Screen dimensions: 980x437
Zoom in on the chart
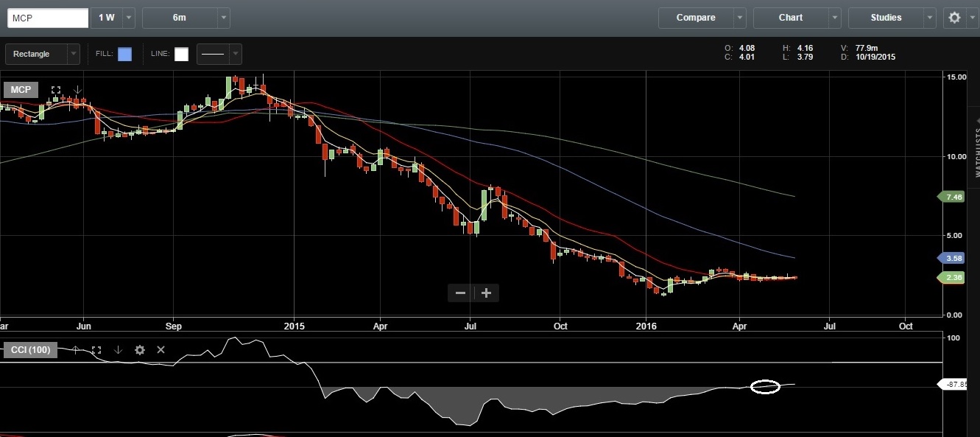486,293
